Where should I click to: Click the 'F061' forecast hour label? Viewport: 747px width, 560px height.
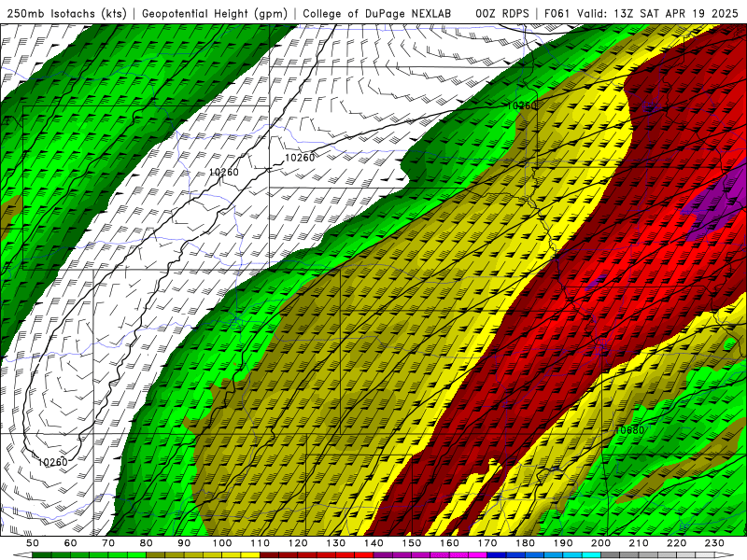(x=557, y=13)
